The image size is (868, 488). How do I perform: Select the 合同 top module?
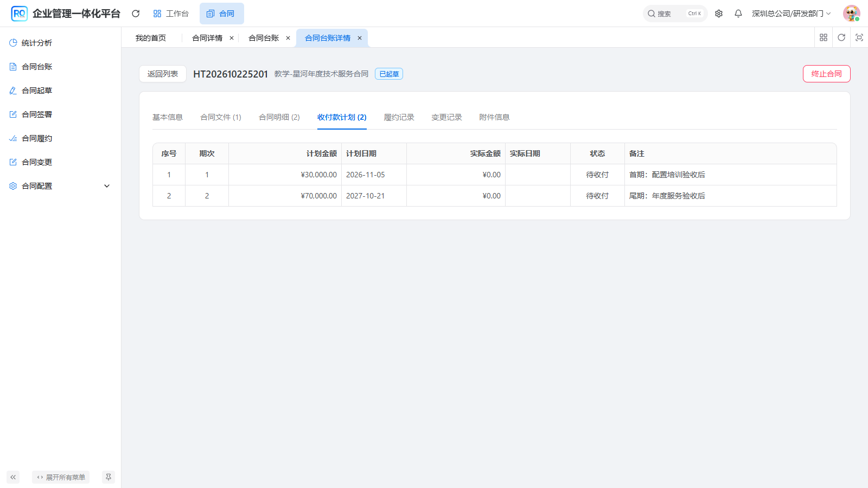pyautogui.click(x=221, y=14)
